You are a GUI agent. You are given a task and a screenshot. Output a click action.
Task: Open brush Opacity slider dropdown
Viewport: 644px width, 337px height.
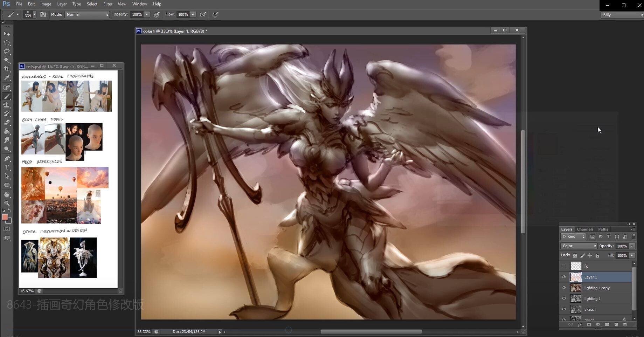(x=147, y=15)
